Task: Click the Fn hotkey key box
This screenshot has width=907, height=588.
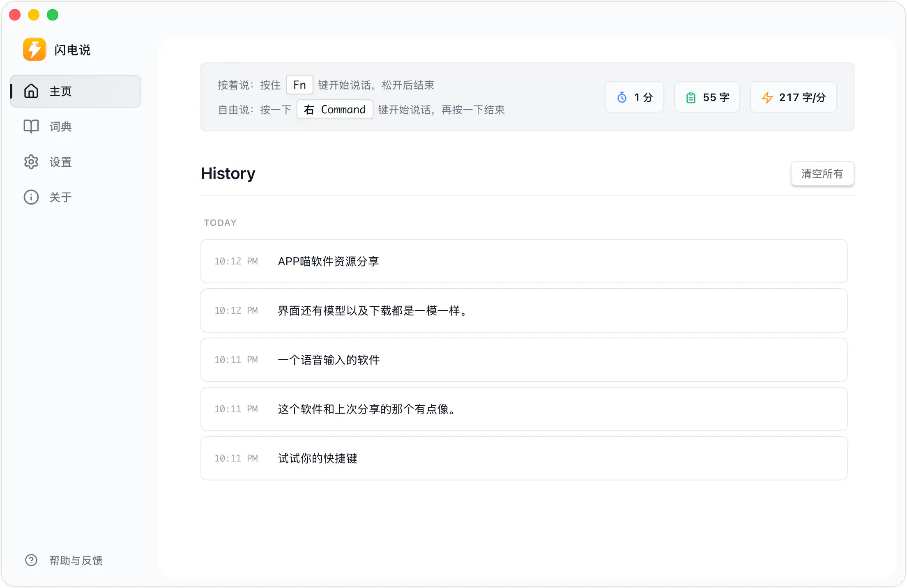Action: click(x=299, y=85)
